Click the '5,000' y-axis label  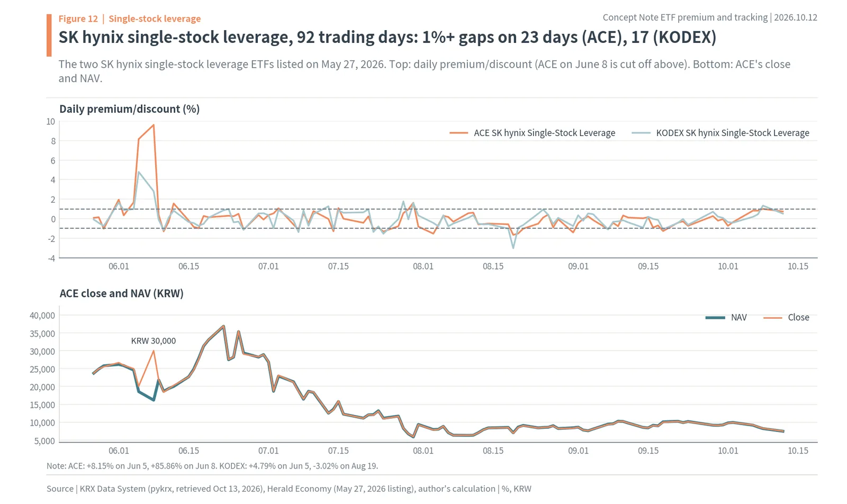click(x=44, y=441)
